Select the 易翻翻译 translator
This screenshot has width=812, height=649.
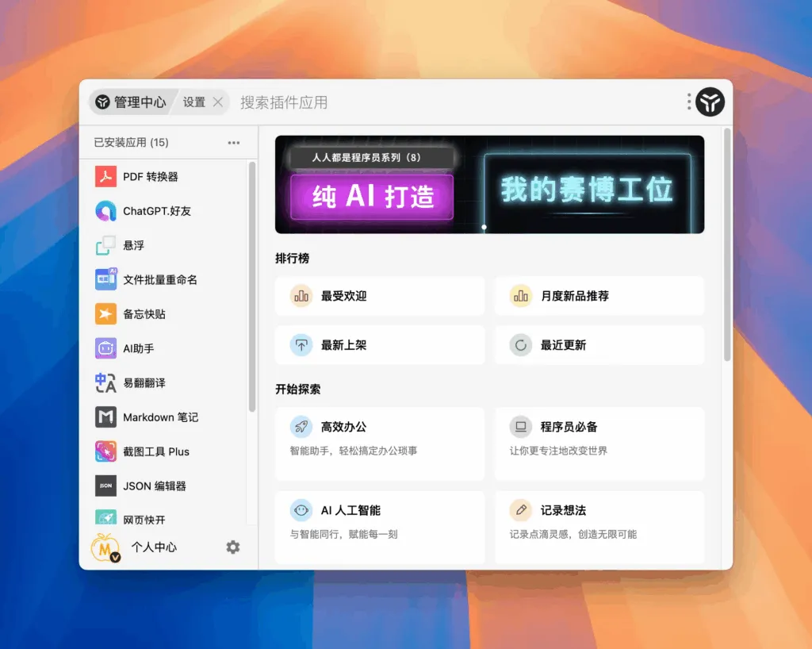tap(144, 382)
